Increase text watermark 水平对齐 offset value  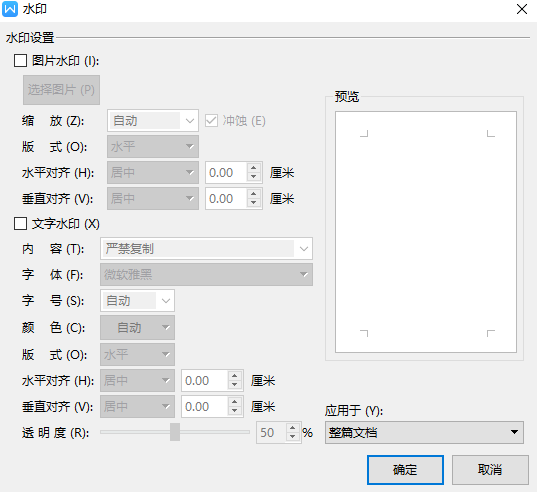coord(235,376)
